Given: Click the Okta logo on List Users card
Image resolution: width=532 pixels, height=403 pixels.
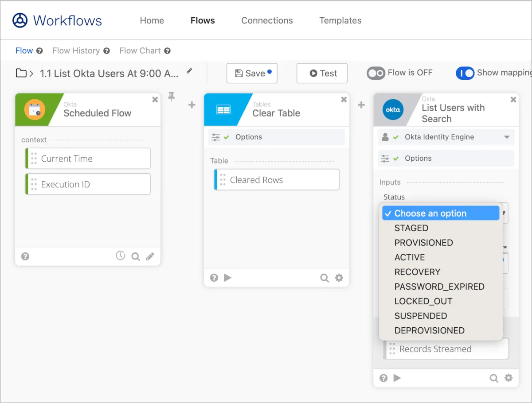Looking at the screenshot, I should coord(393,109).
